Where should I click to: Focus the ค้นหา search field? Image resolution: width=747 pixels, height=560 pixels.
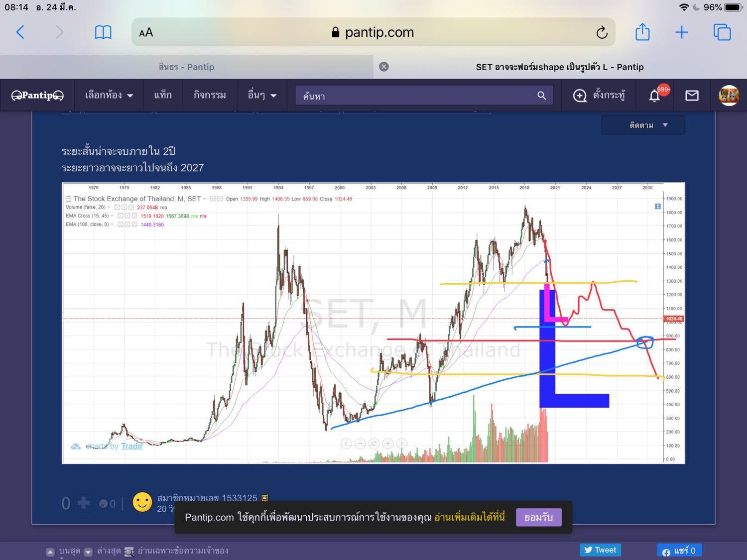(424, 96)
